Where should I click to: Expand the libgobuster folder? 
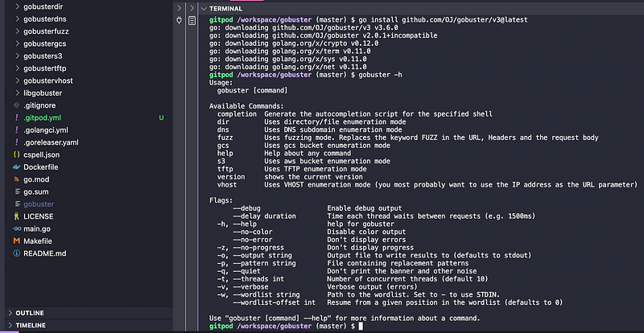pyautogui.click(x=43, y=92)
